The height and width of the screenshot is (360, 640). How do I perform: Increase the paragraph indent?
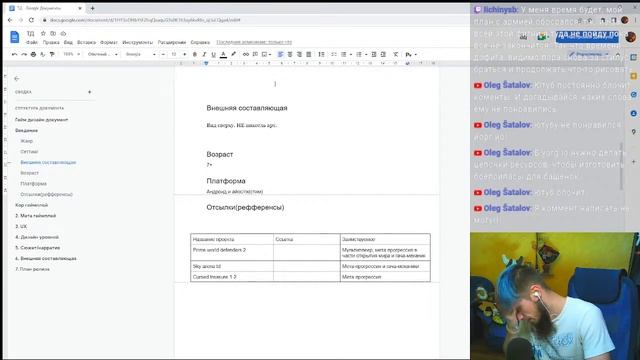tap(383, 54)
